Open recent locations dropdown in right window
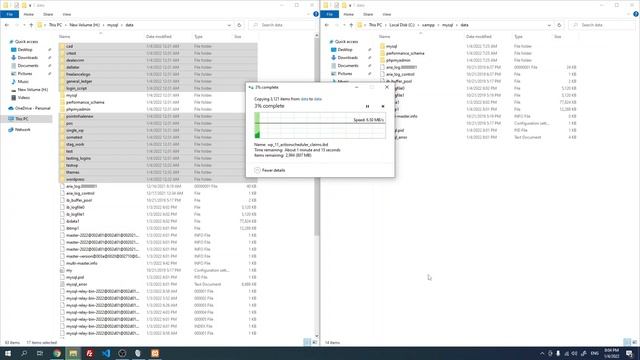 coord(344,25)
